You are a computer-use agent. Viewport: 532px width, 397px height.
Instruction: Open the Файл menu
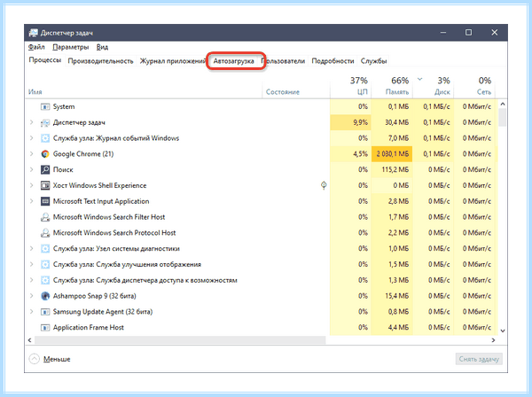pos(36,47)
